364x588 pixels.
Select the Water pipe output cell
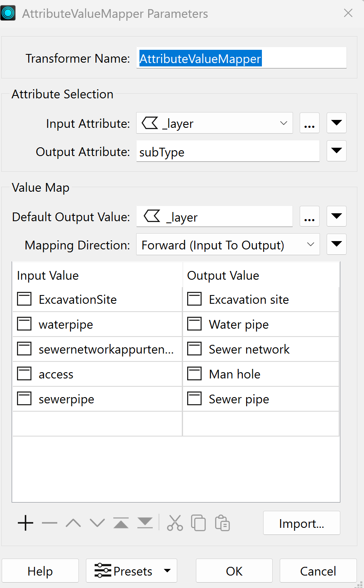coord(261,324)
